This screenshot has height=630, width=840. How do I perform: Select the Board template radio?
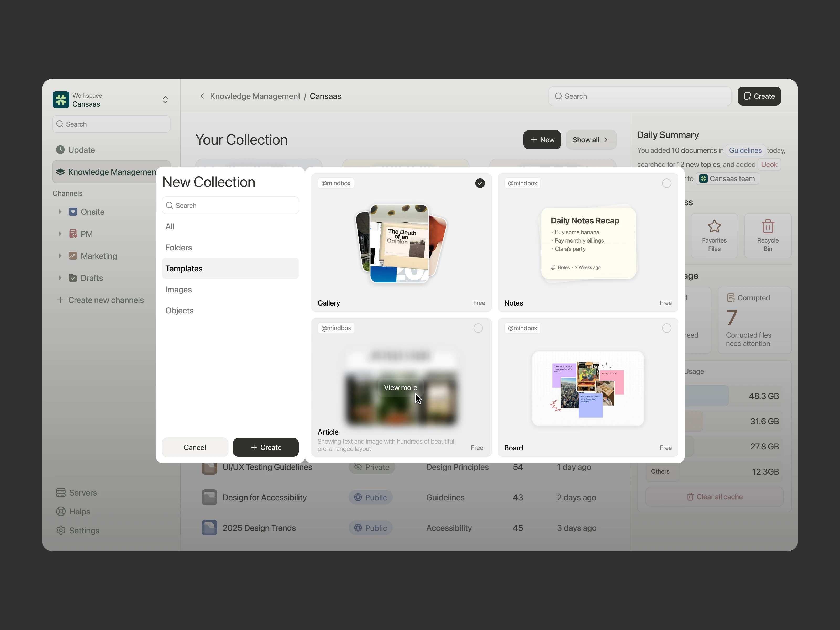click(666, 328)
